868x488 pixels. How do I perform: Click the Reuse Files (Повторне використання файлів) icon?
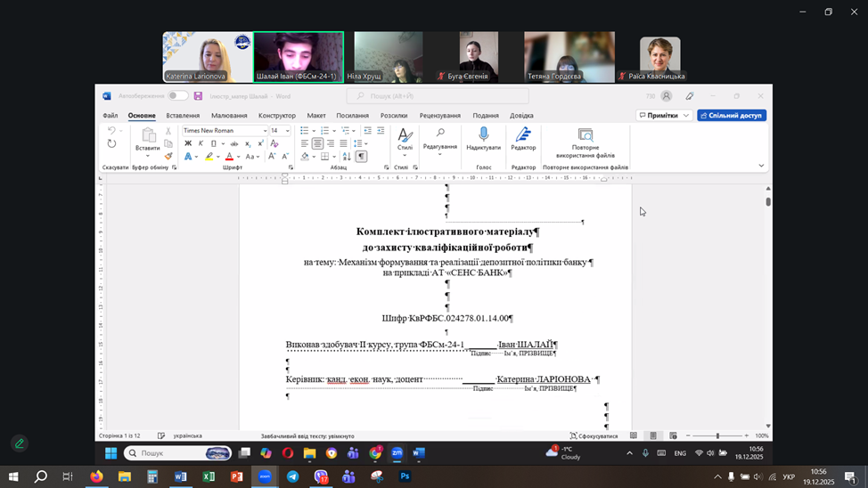[x=585, y=134]
